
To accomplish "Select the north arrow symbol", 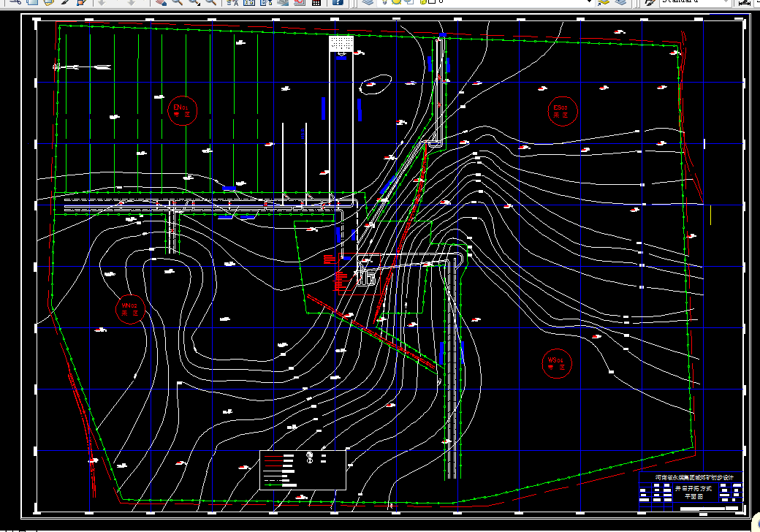I will (x=81, y=66).
